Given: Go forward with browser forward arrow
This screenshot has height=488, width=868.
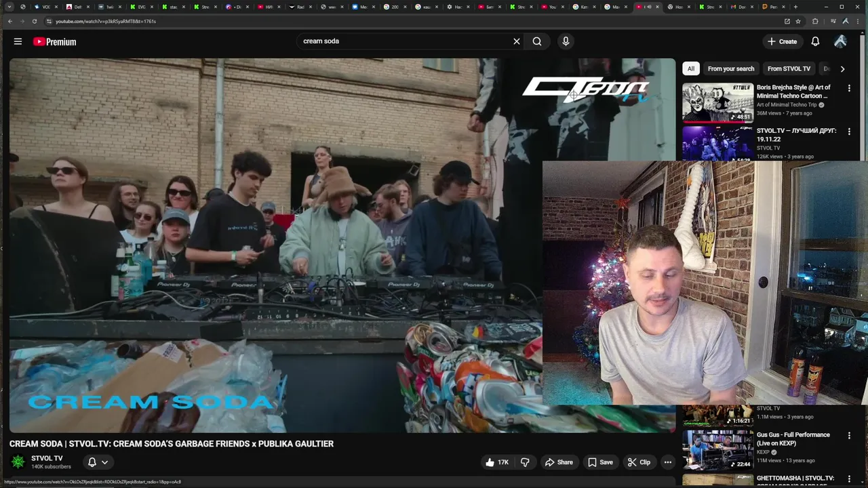Looking at the screenshot, I should click(22, 21).
